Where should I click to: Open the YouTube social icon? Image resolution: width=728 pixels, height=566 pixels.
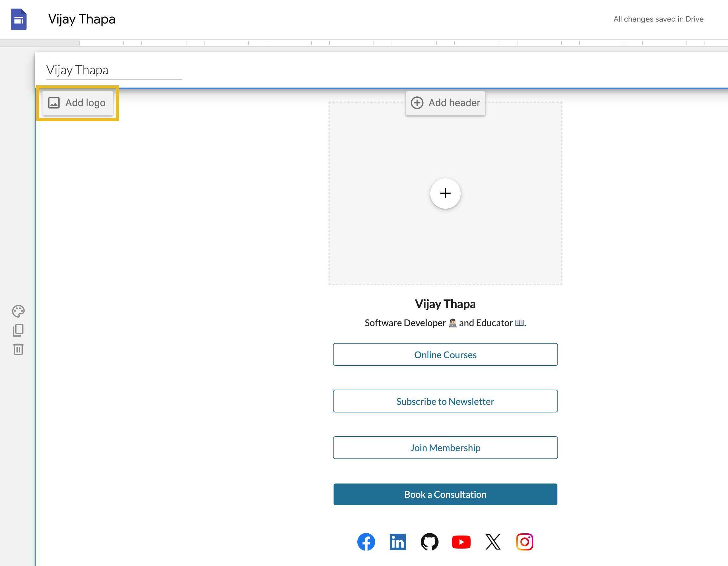tap(461, 542)
